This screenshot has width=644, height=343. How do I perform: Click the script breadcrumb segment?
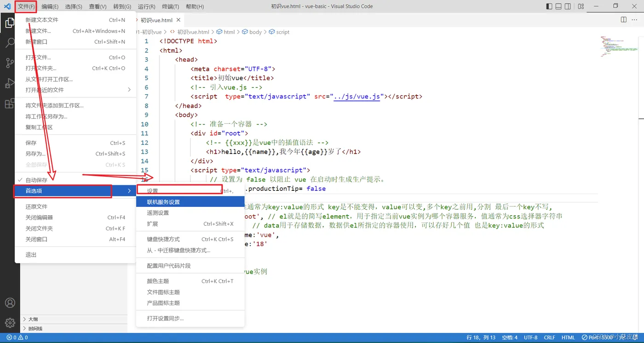click(279, 32)
